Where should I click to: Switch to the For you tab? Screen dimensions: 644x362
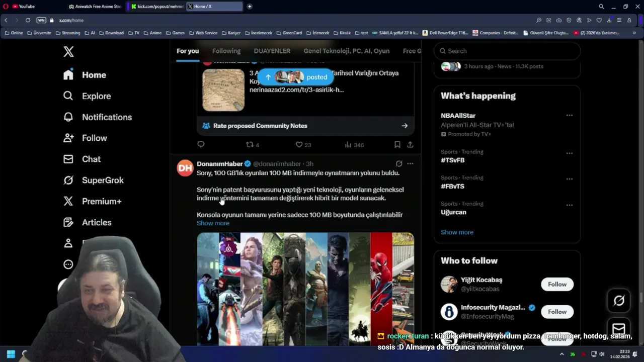pos(188,51)
